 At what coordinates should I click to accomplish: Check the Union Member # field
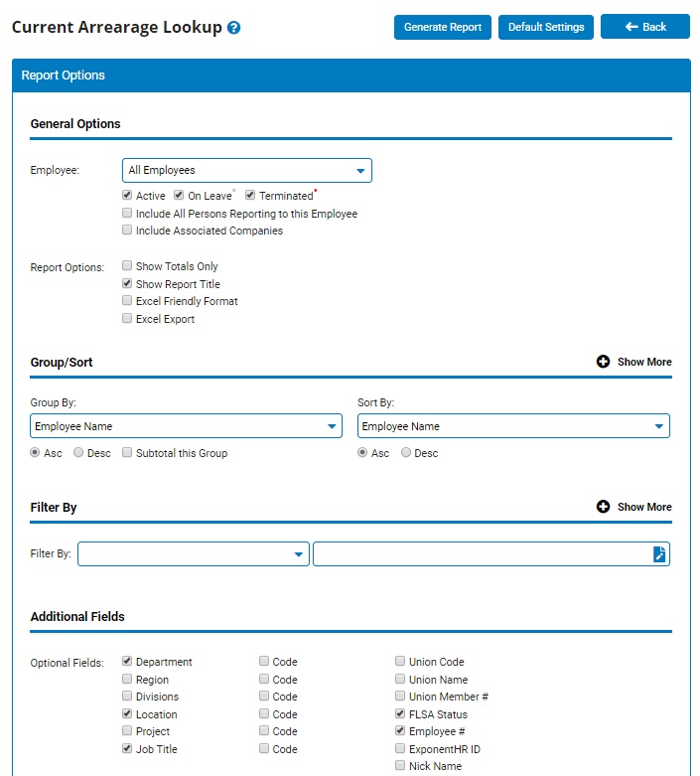coord(400,696)
